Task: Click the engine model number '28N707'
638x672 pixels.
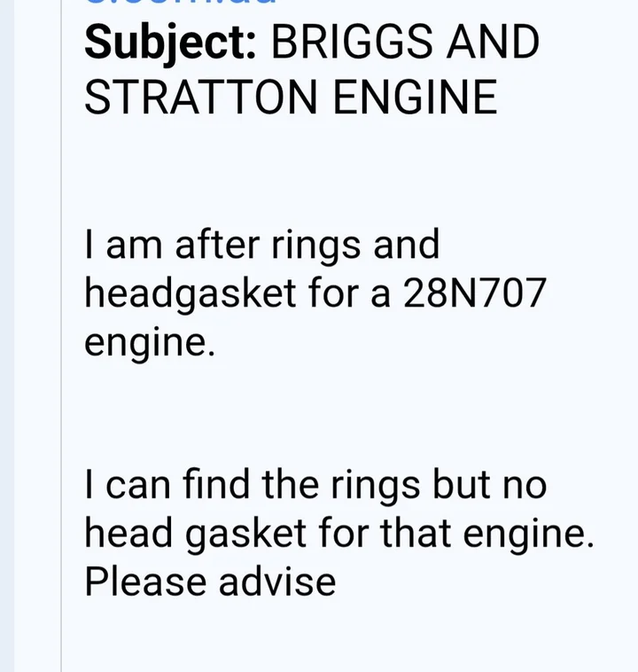Action: [474, 293]
